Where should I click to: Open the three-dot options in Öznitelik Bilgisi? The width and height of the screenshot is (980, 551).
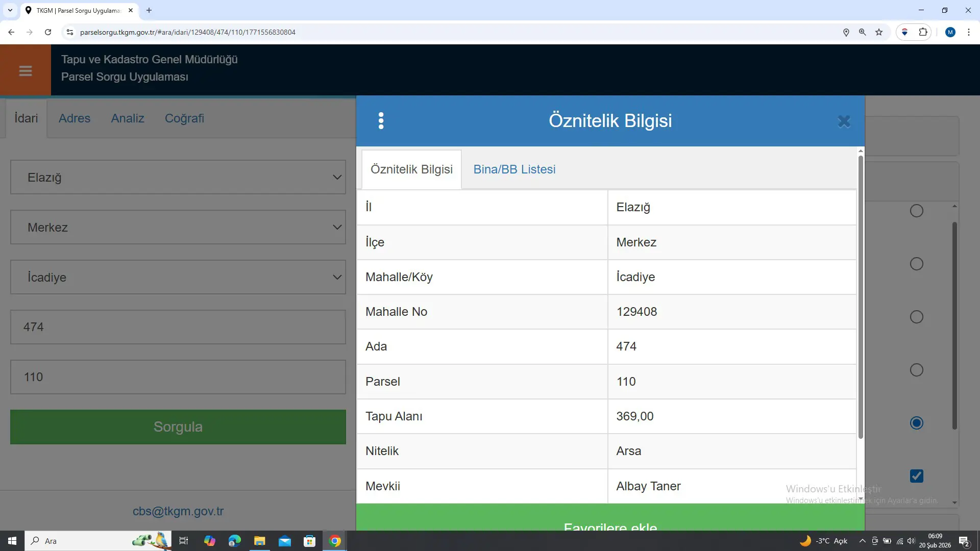(x=381, y=121)
